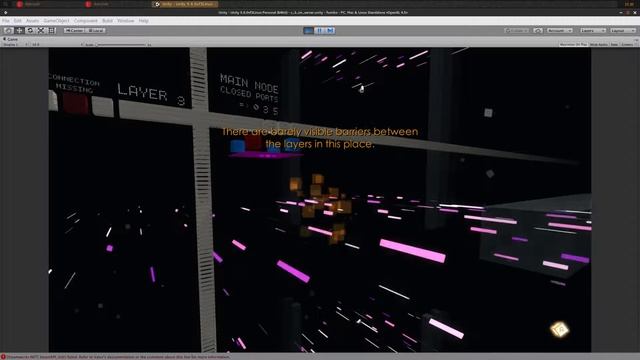Viewport: 640px width, 360px height.
Task: Select the Hand tool in Unity toolbar
Action: point(8,31)
